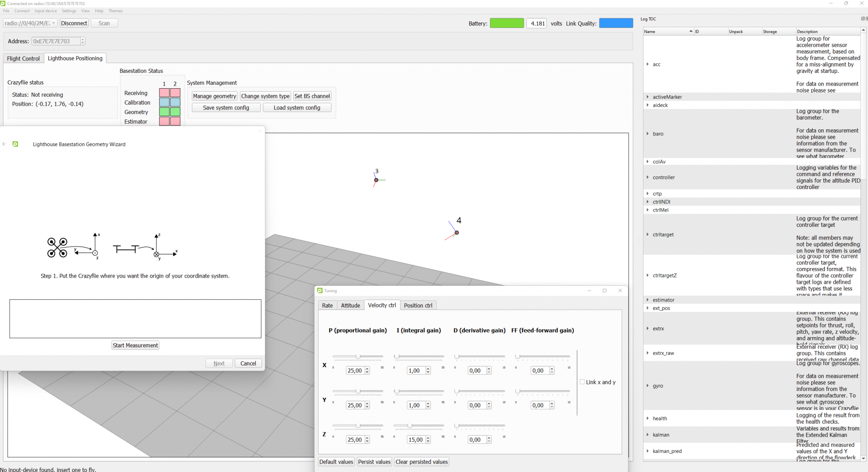This screenshot has height=472, width=868.
Task: Open the Settings menu
Action: click(x=69, y=11)
